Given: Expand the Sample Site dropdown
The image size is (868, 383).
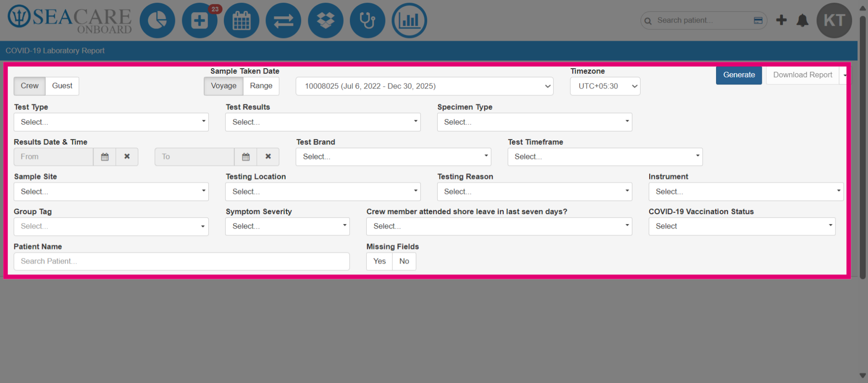Looking at the screenshot, I should coord(111,191).
